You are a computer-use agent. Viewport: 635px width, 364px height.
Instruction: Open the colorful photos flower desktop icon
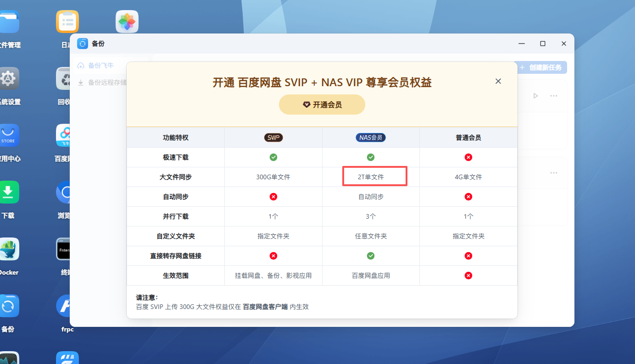pos(127,22)
